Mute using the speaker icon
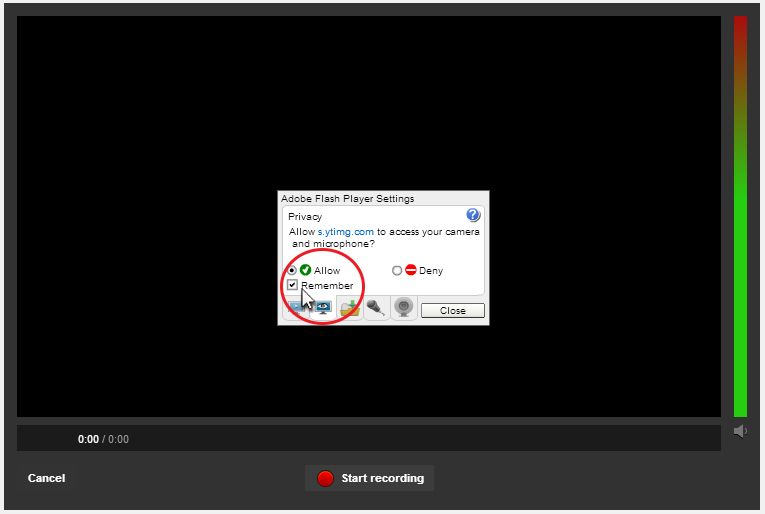Viewport: 765px width, 514px height. 740,431
